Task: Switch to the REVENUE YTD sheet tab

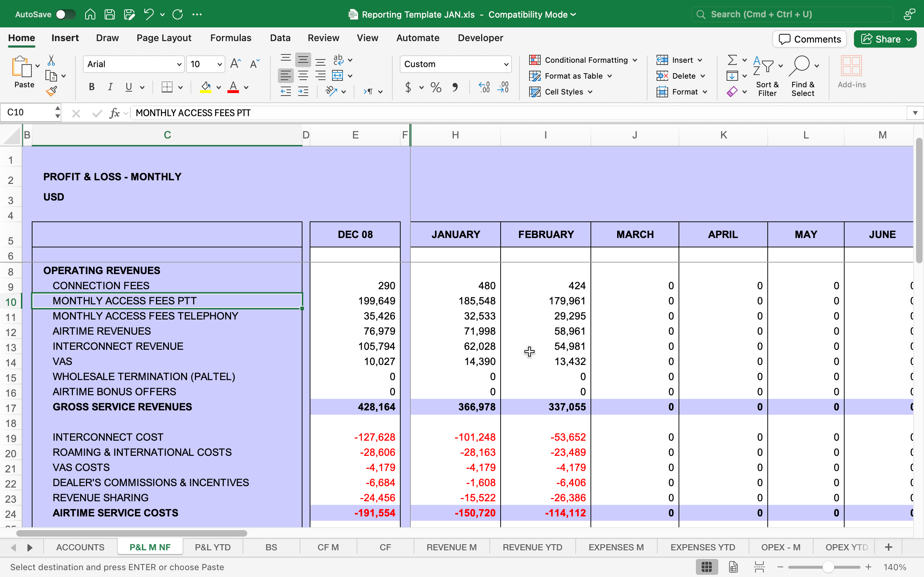Action: click(x=532, y=547)
